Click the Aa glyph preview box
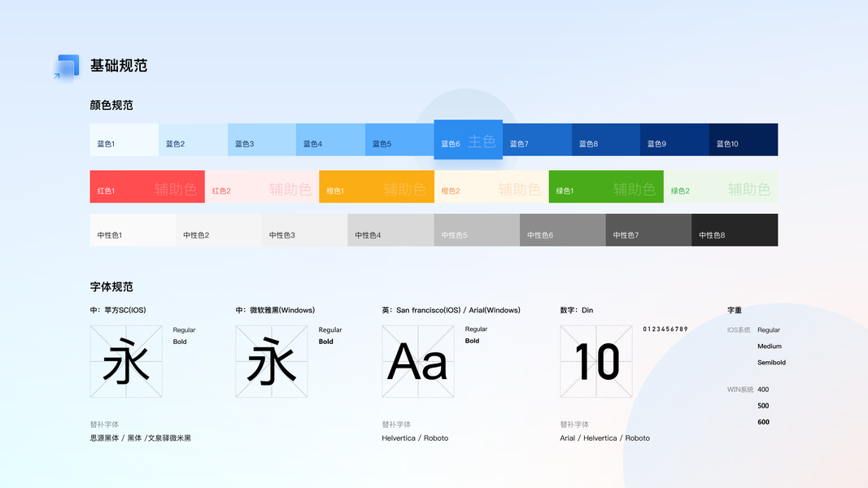The width and height of the screenshot is (868, 488). [x=418, y=361]
